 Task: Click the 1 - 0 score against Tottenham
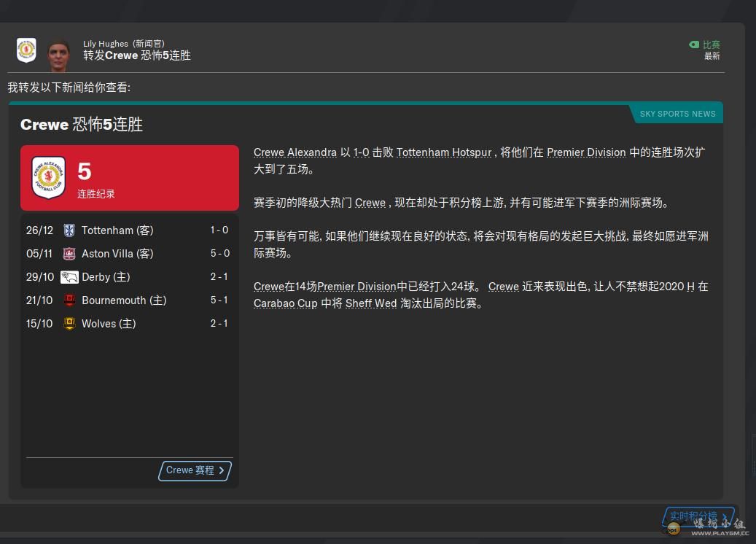click(219, 230)
